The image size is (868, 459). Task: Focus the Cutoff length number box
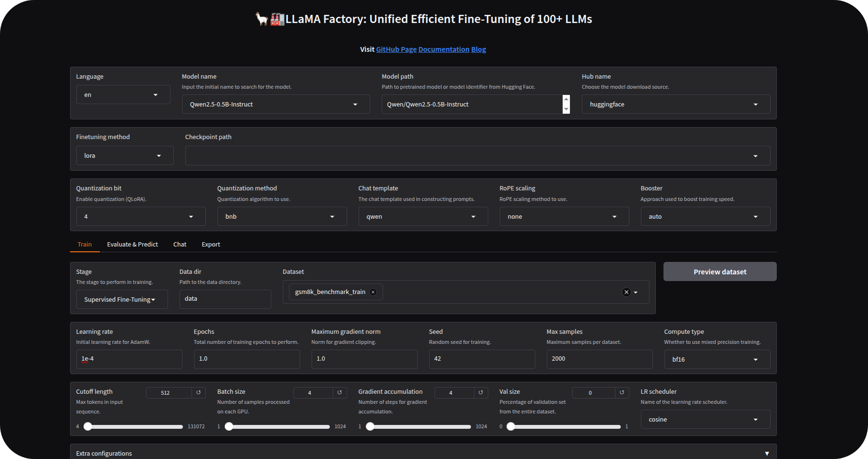169,392
